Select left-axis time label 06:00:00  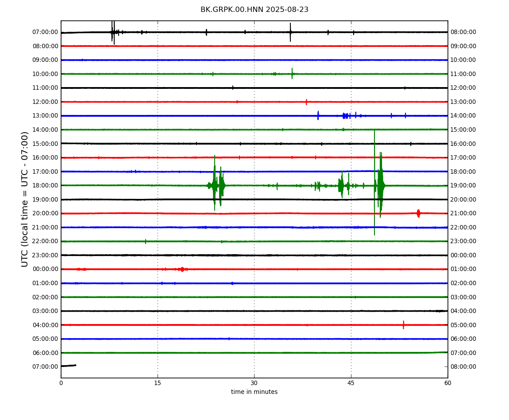point(46,353)
